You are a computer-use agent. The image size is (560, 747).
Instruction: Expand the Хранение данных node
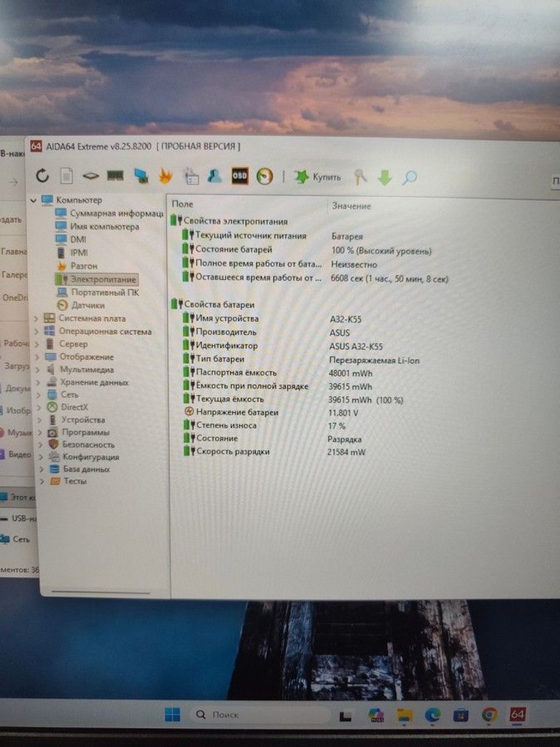tap(39, 382)
